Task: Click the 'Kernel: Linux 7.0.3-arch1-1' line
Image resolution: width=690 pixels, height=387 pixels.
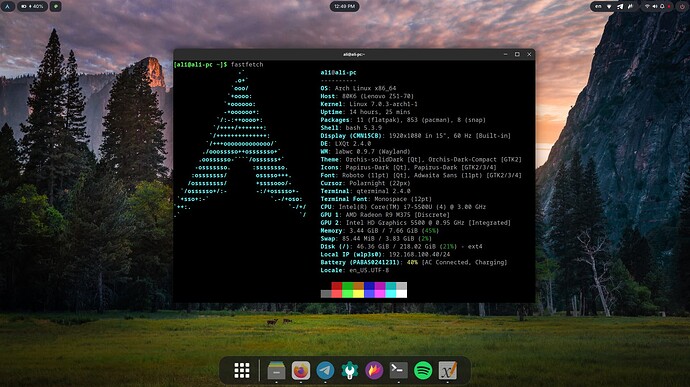Action: pyautogui.click(x=369, y=104)
